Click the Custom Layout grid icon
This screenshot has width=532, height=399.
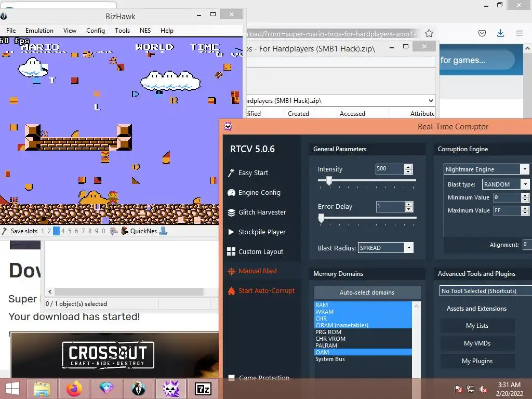(x=231, y=251)
